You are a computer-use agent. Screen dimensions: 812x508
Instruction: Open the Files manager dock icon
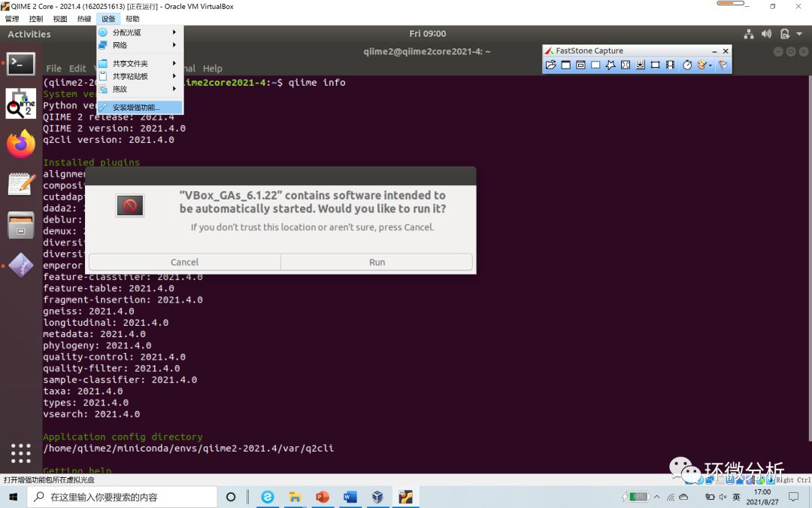point(21,225)
